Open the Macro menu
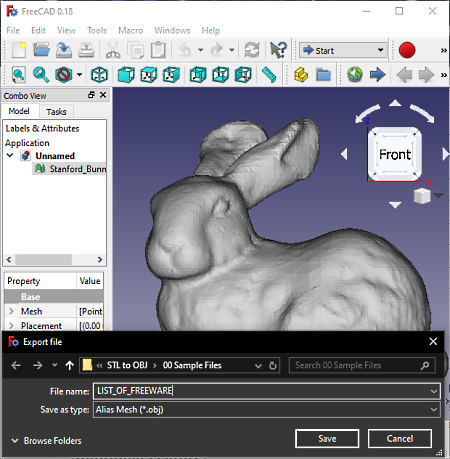The width and height of the screenshot is (450, 459). click(131, 30)
